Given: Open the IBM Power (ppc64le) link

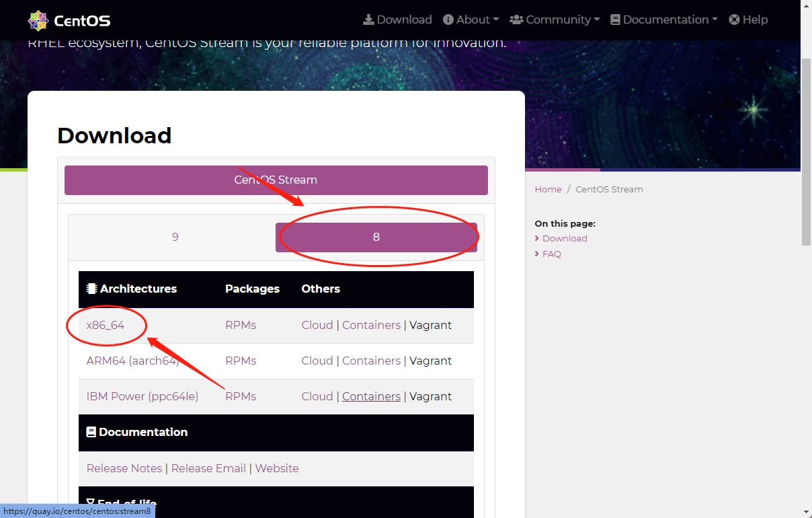Looking at the screenshot, I should tap(143, 396).
